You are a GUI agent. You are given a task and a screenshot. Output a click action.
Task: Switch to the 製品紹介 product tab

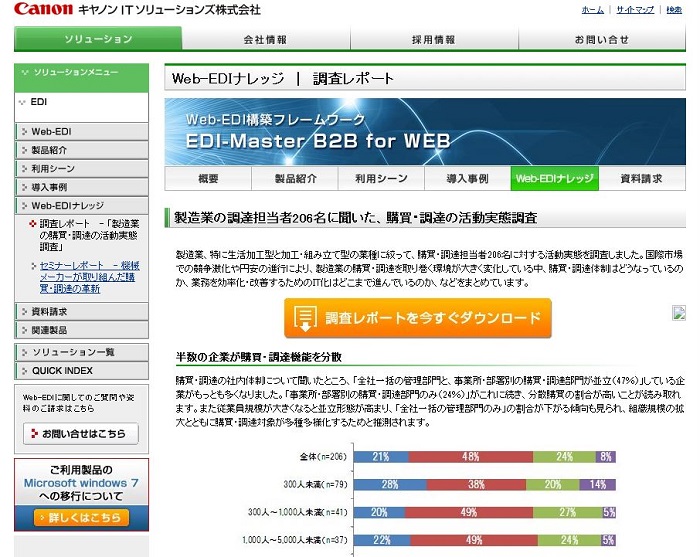(295, 179)
